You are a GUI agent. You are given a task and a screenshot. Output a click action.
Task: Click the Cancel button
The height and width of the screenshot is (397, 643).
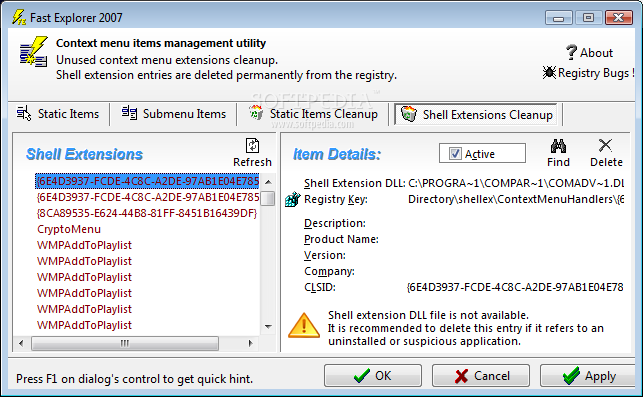(481, 376)
